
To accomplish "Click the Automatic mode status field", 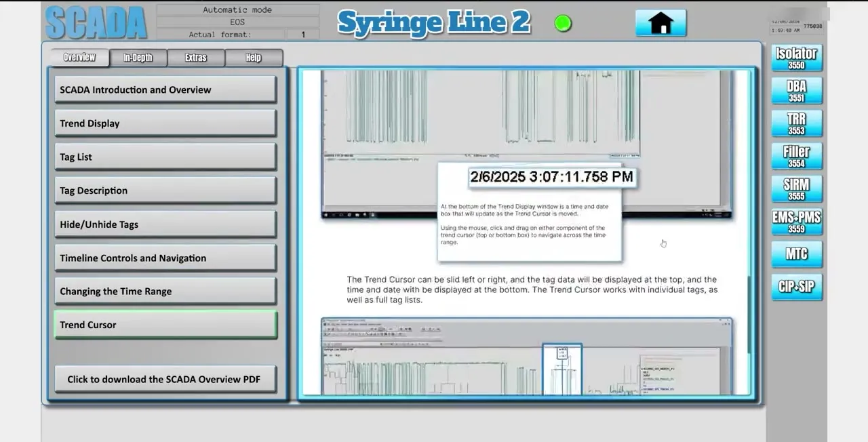I will (x=237, y=10).
